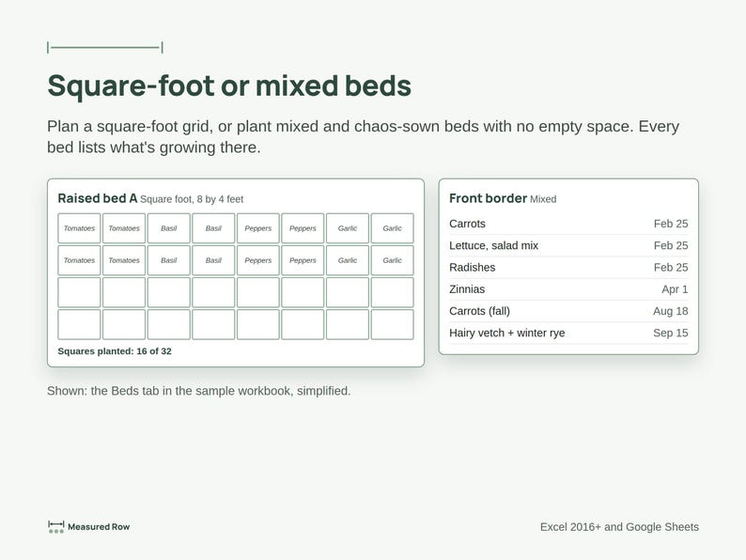Image resolution: width=746 pixels, height=560 pixels.
Task: Click the 'Shown: the Beds tab' caption
Action: coord(199,391)
